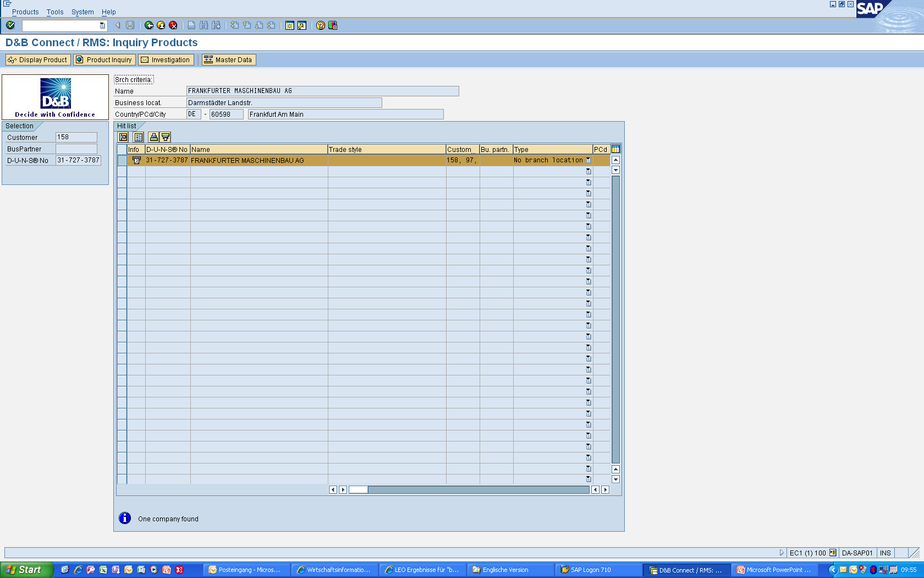Click the Investigation button

tap(166, 59)
